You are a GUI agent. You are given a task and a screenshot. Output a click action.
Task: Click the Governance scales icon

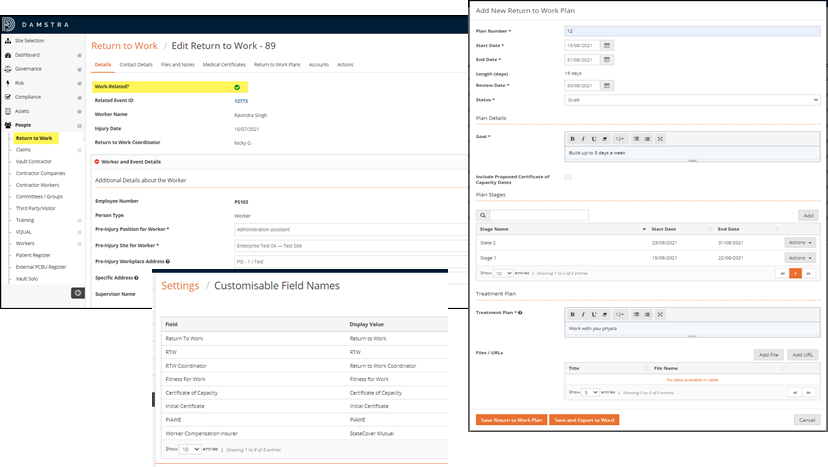[8, 69]
